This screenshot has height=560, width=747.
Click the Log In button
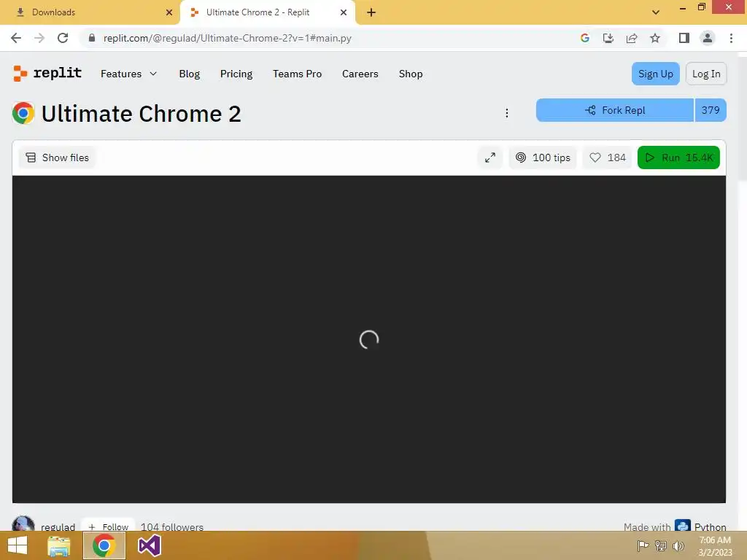[x=706, y=74]
